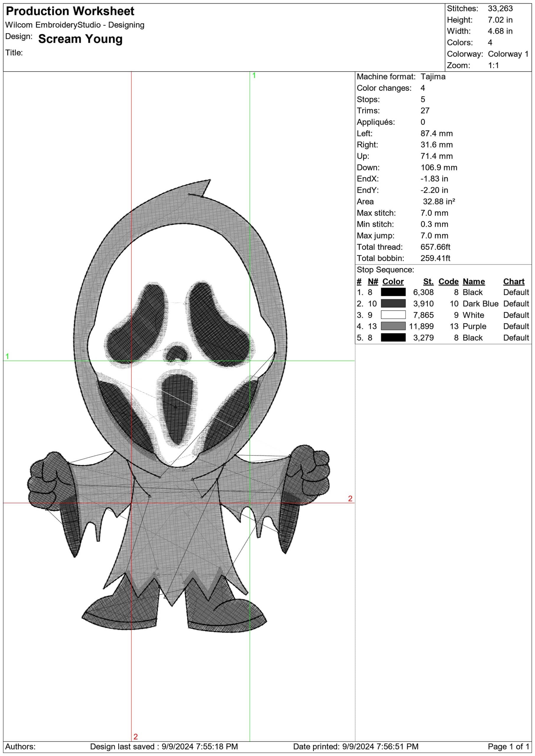Click the Dark Blue swatch in stop 2
Image resolution: width=535 pixels, height=756 pixels.
(393, 304)
